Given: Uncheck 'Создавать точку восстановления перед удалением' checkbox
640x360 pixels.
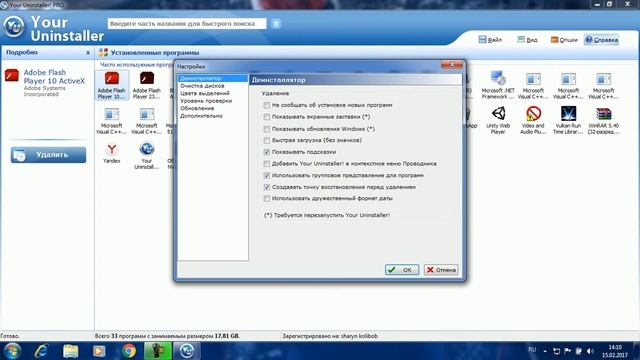Looking at the screenshot, I should tap(267, 187).
